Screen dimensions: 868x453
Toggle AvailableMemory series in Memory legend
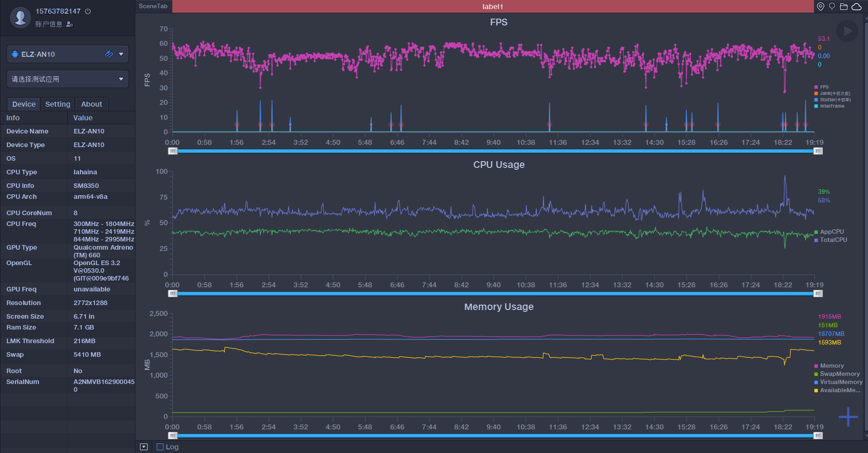pyautogui.click(x=838, y=390)
